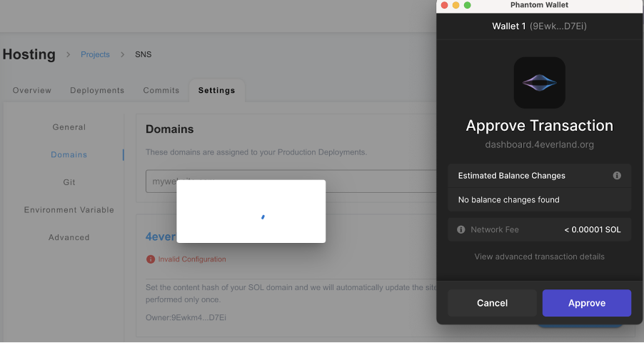Select Domains in settings sidebar
This screenshot has width=644, height=343.
(x=69, y=154)
